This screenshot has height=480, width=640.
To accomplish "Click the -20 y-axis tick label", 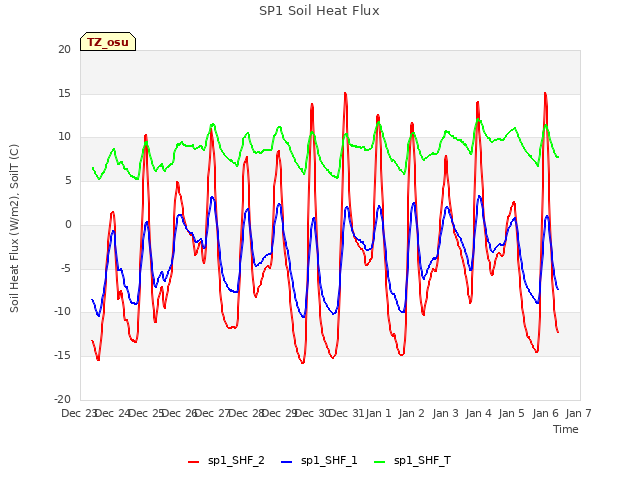I will click(62, 399).
